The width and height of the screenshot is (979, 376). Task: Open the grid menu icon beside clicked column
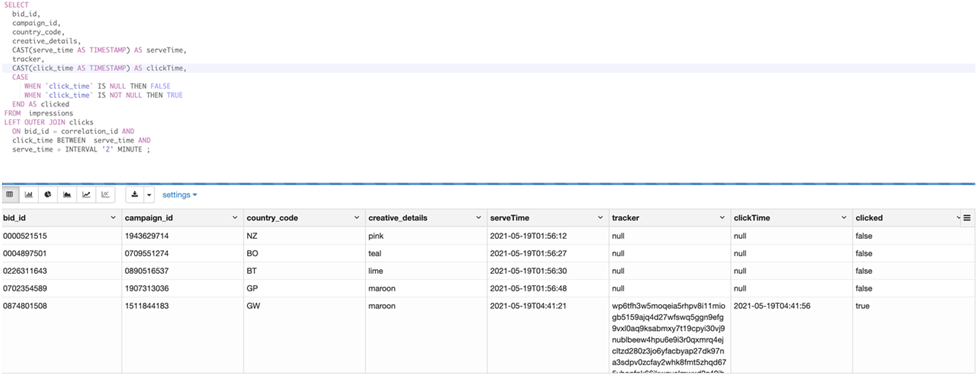point(967,218)
